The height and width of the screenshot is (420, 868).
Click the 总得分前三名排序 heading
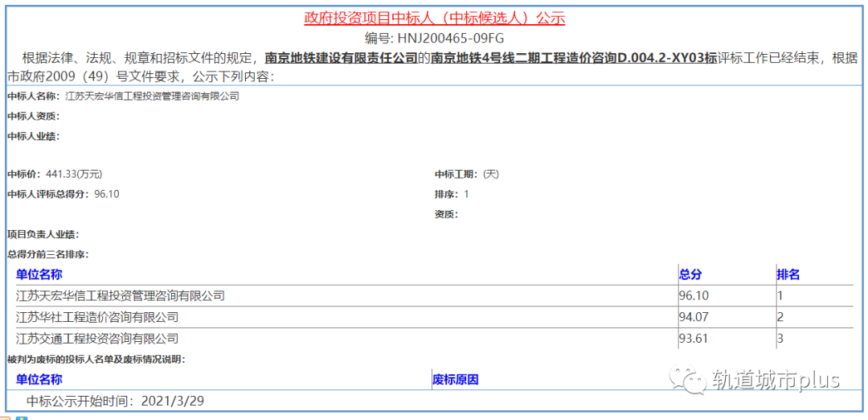coord(49,254)
